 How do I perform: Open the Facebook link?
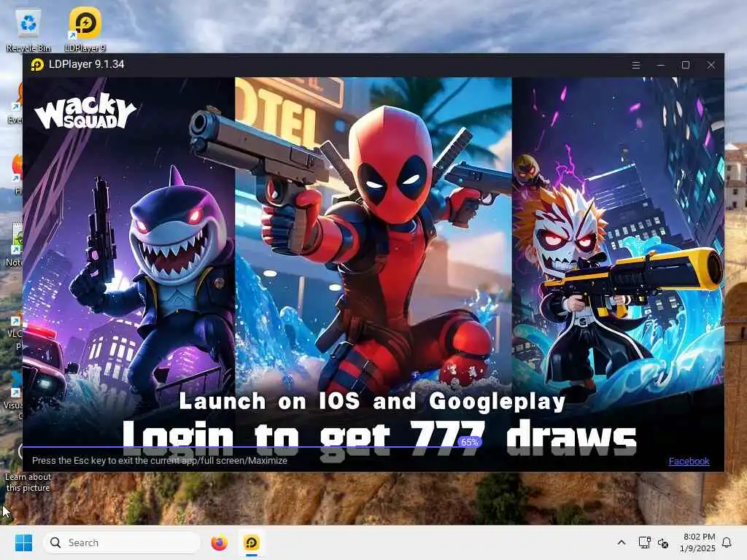[689, 461]
